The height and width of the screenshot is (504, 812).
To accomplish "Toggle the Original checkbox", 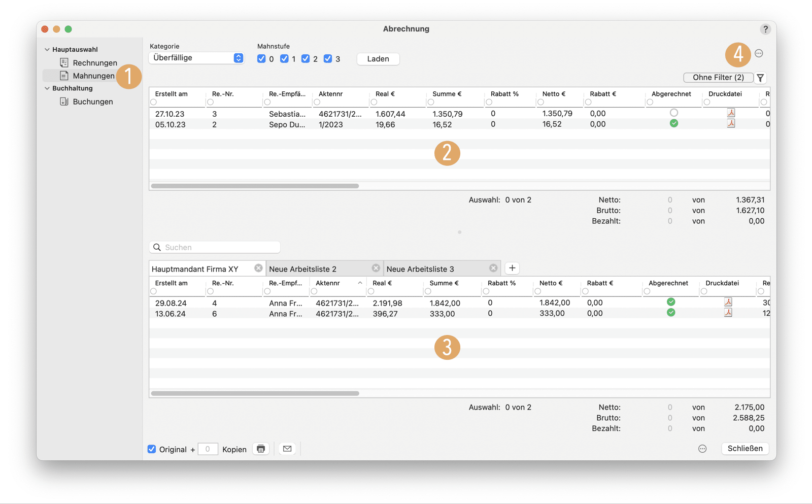I will click(152, 449).
